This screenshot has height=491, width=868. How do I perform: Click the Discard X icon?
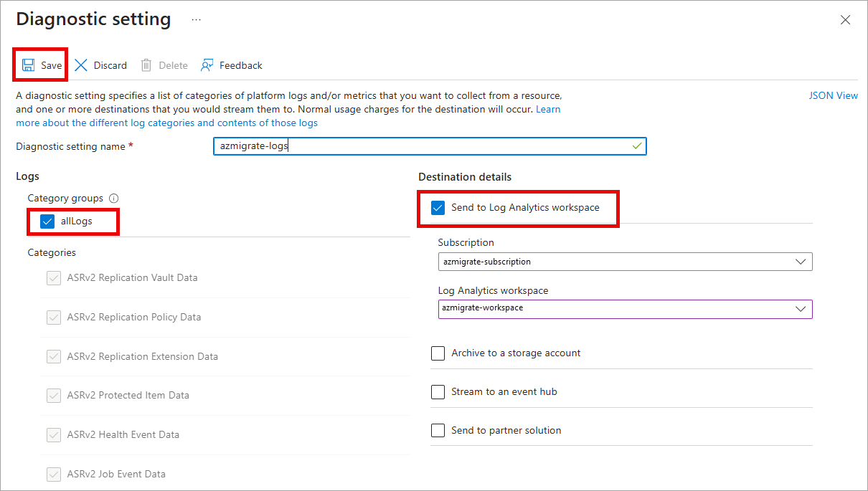click(81, 65)
